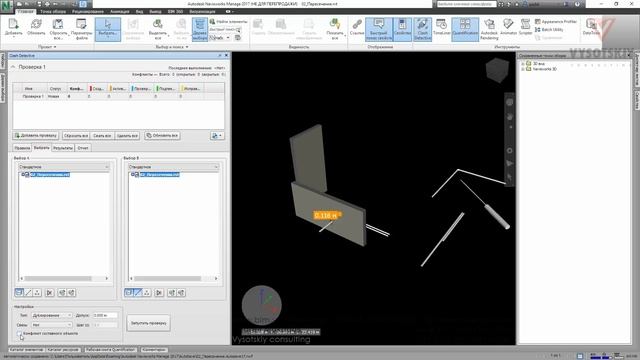Image resolution: width=640 pixels, height=360 pixels.
Task: Launch the Batch Utility
Action: [549, 29]
